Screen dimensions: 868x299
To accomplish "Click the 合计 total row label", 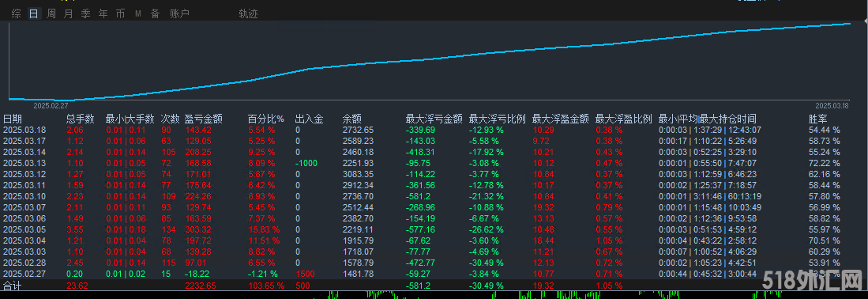I will tap(13, 286).
